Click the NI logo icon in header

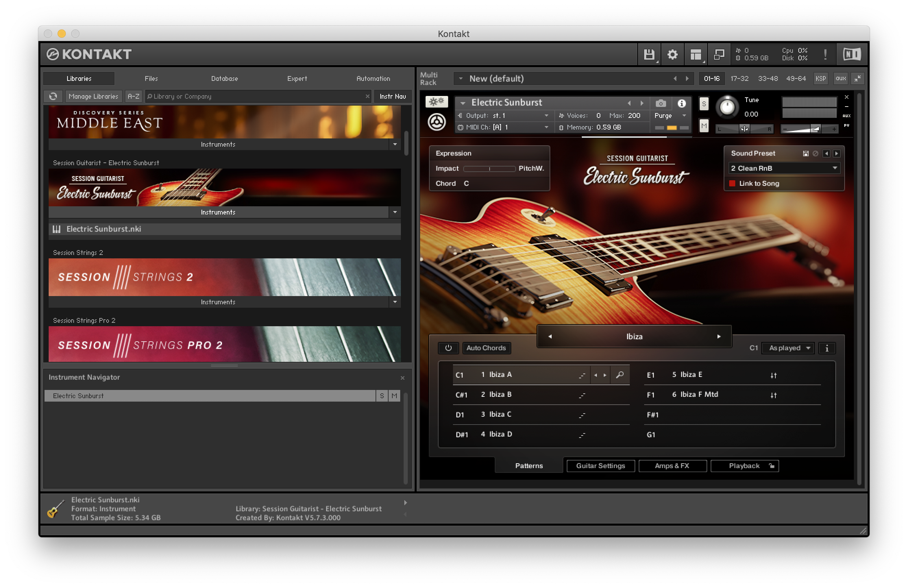(x=852, y=54)
